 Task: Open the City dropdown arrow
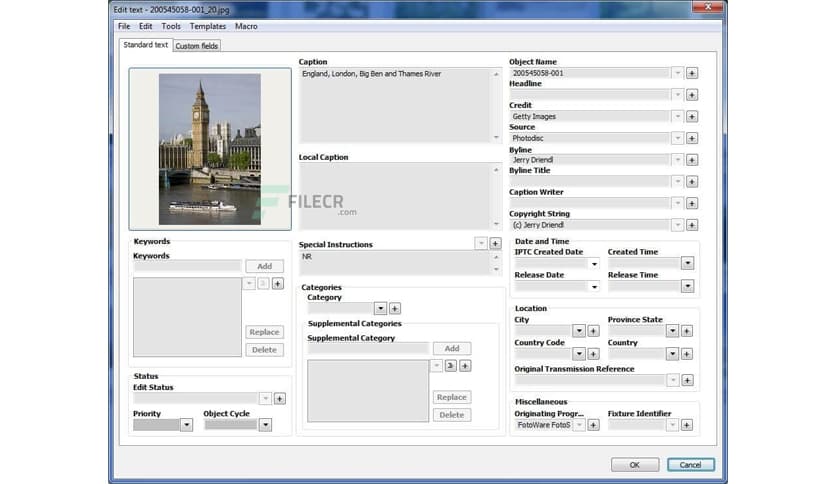point(578,331)
